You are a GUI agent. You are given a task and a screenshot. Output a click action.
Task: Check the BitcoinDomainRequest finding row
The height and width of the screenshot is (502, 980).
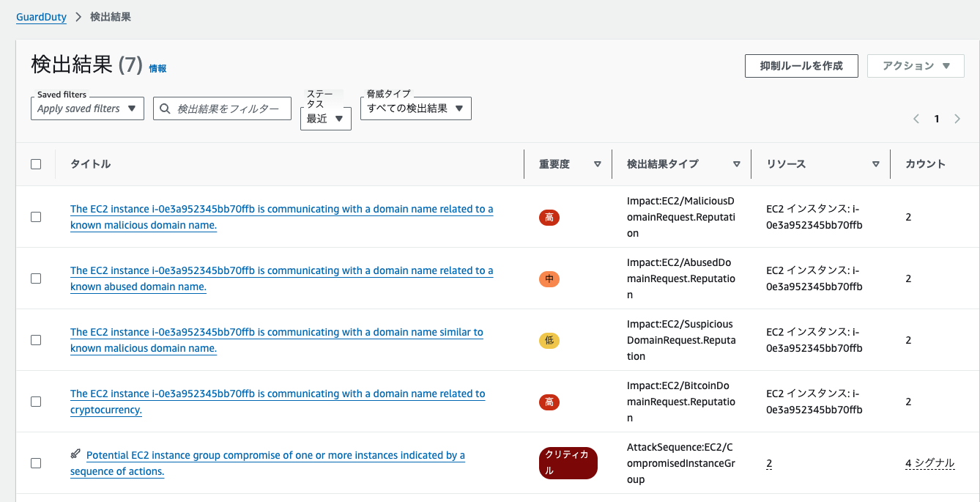click(36, 402)
